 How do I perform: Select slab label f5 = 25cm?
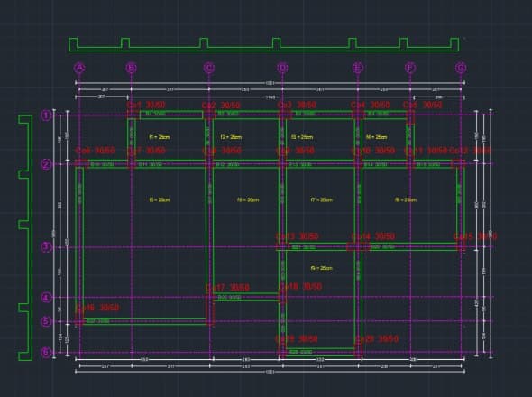pyautogui.click(x=160, y=199)
